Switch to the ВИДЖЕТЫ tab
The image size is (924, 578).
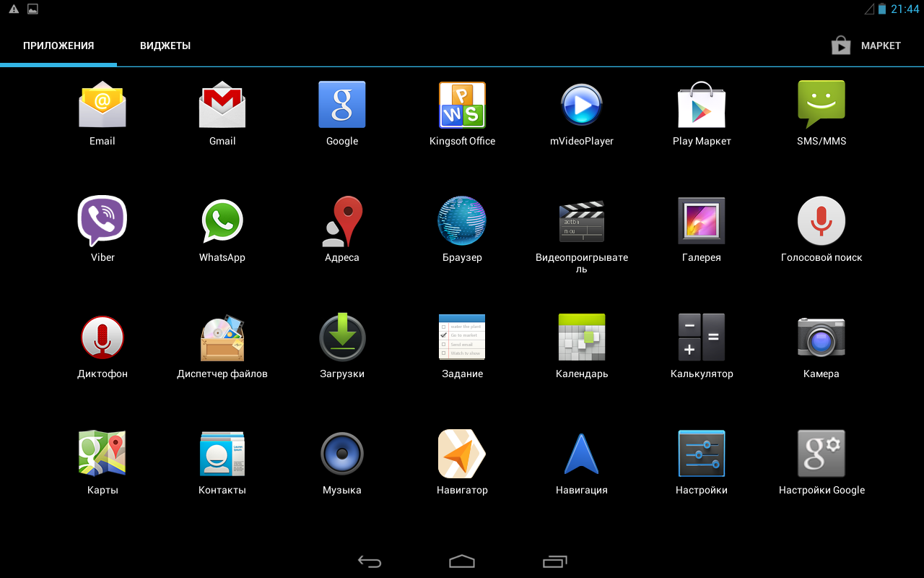tap(165, 46)
